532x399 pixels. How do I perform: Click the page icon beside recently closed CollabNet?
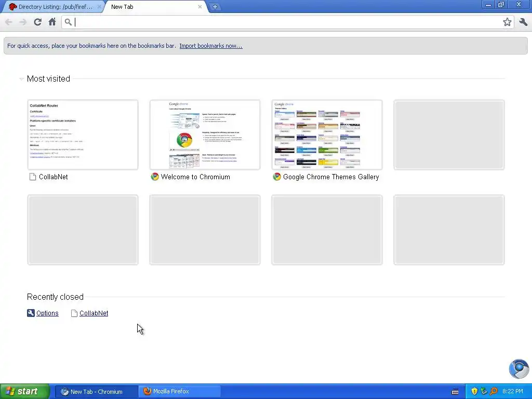coord(74,313)
